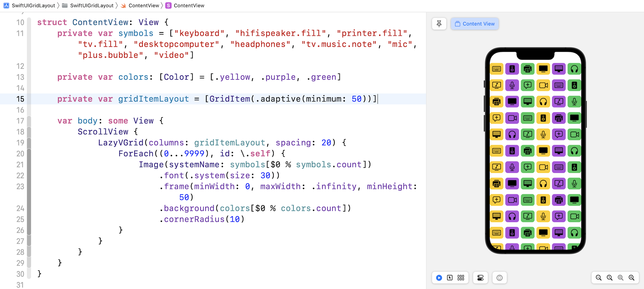Zoom out the preview canvas
This screenshot has height=289, width=644.
(599, 278)
